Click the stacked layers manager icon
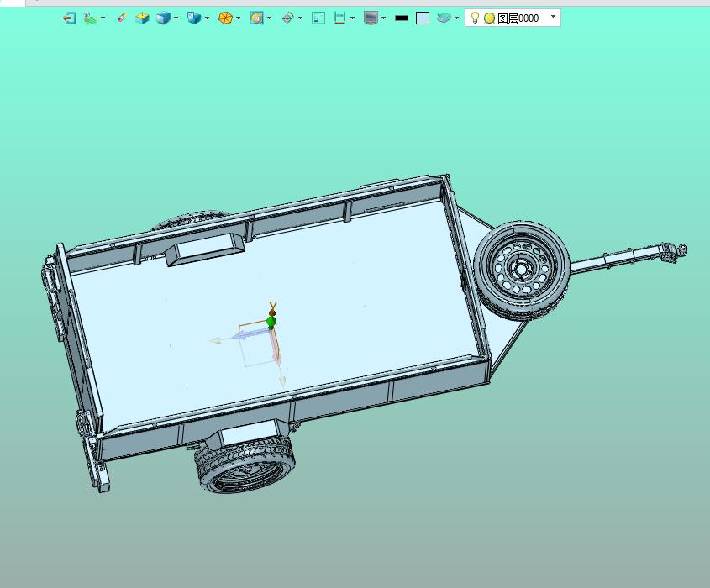This screenshot has height=588, width=710. [x=444, y=18]
